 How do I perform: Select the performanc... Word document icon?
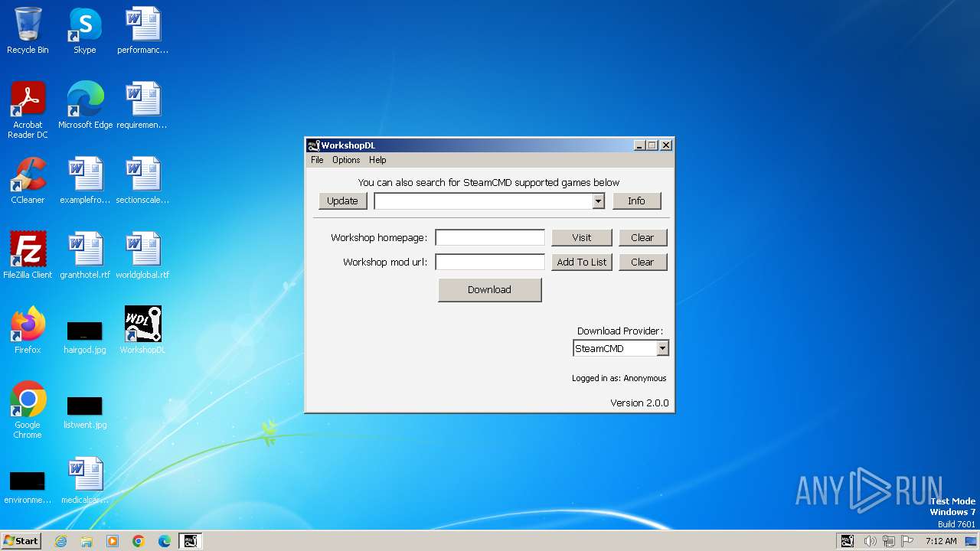click(142, 31)
